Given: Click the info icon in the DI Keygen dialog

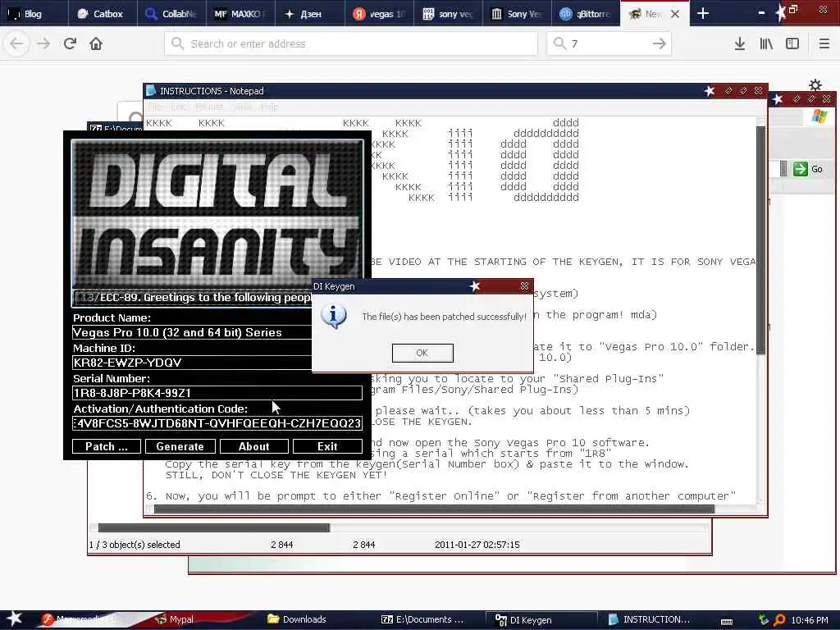Looking at the screenshot, I should pyautogui.click(x=333, y=317).
